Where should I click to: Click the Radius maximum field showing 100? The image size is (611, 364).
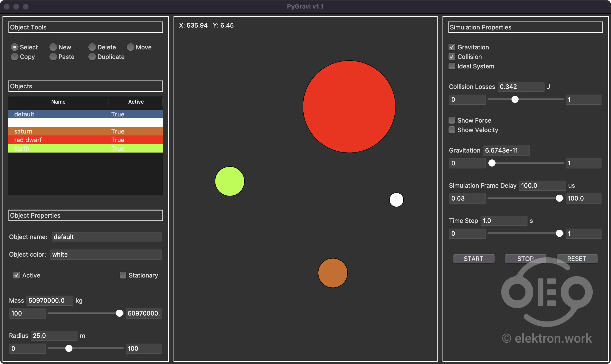coord(144,349)
